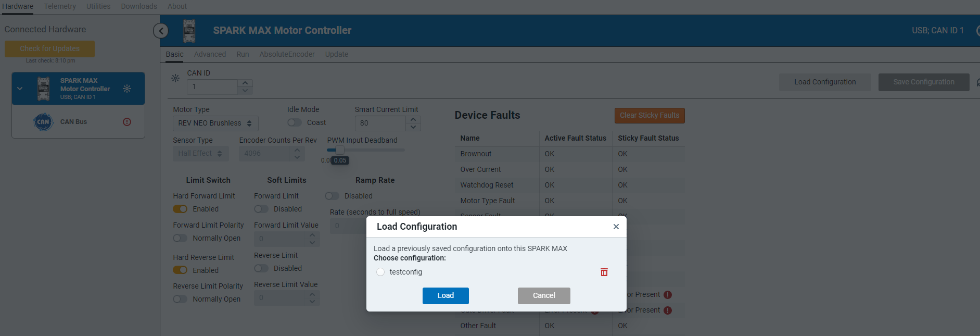Click the Smart Current Limit input

click(x=380, y=123)
